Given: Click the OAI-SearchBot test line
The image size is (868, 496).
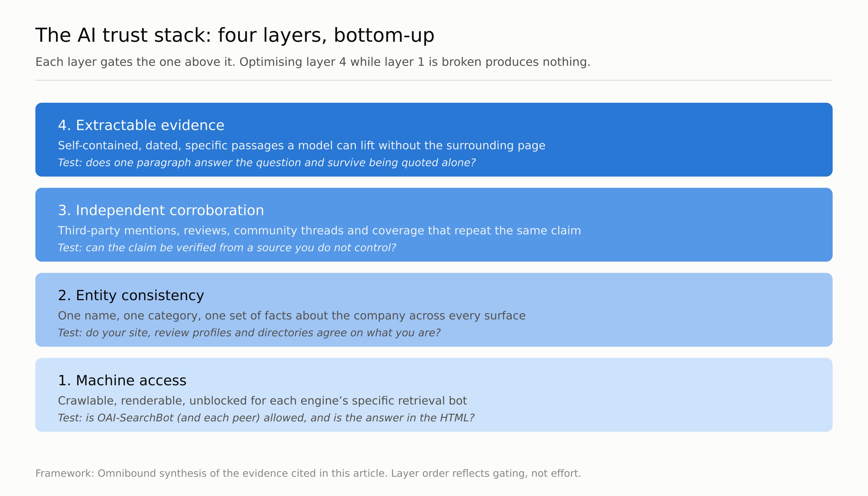Looking at the screenshot, I should [266, 418].
